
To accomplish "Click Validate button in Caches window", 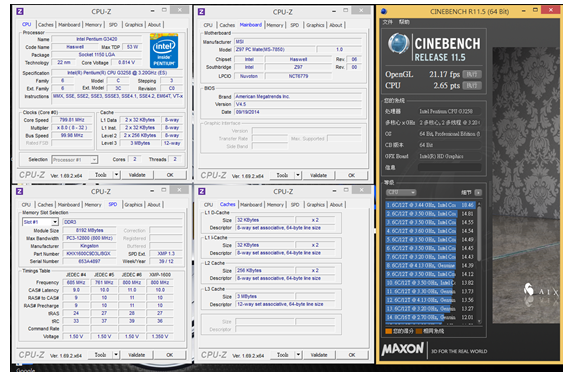I will coord(319,355).
